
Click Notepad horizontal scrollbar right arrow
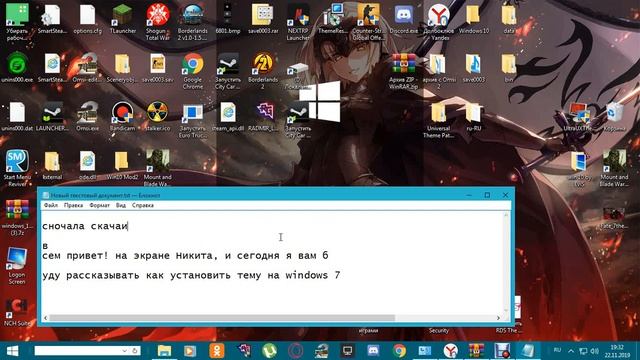(x=498, y=318)
